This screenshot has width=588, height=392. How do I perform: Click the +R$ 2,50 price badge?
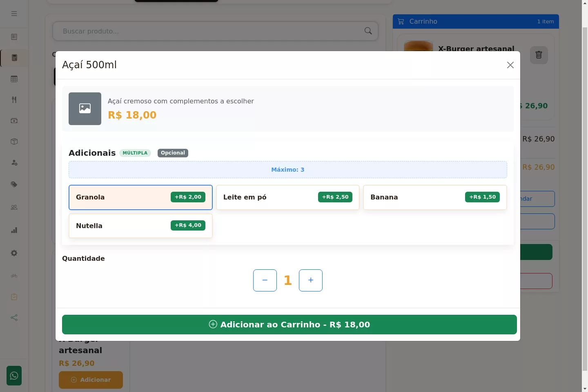pyautogui.click(x=335, y=197)
